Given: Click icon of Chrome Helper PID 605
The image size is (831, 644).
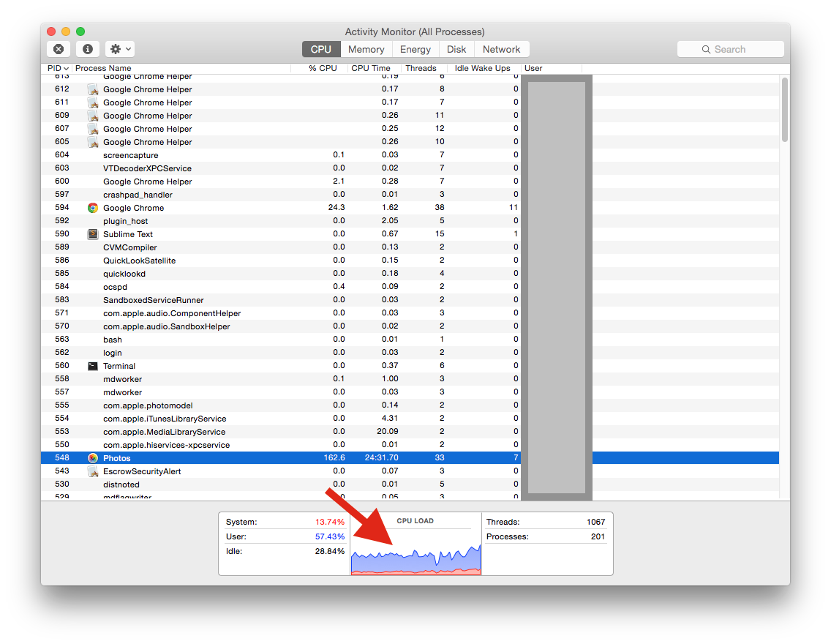Looking at the screenshot, I should point(93,142).
